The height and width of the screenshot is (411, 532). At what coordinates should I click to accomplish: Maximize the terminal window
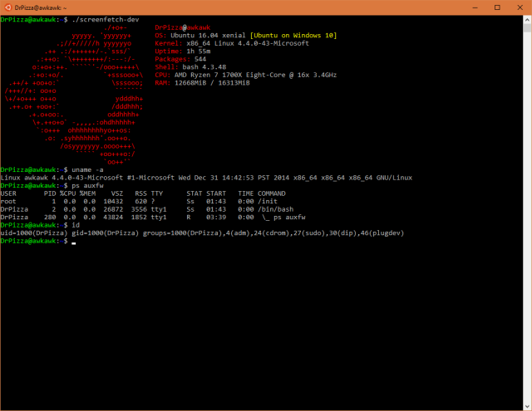point(497,7)
